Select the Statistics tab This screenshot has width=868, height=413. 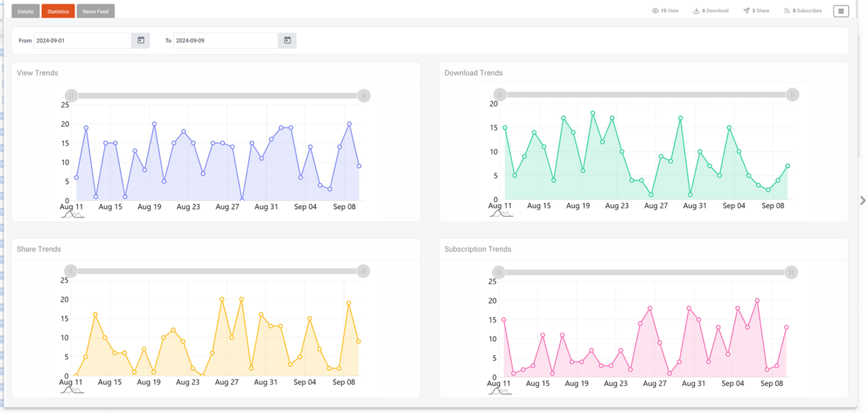tap(58, 12)
